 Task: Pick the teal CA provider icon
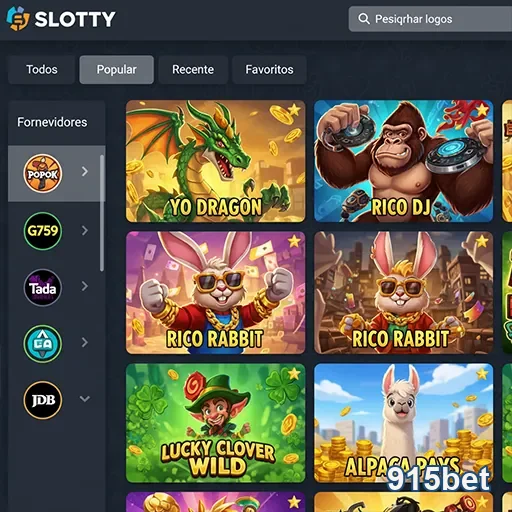tap(43, 344)
